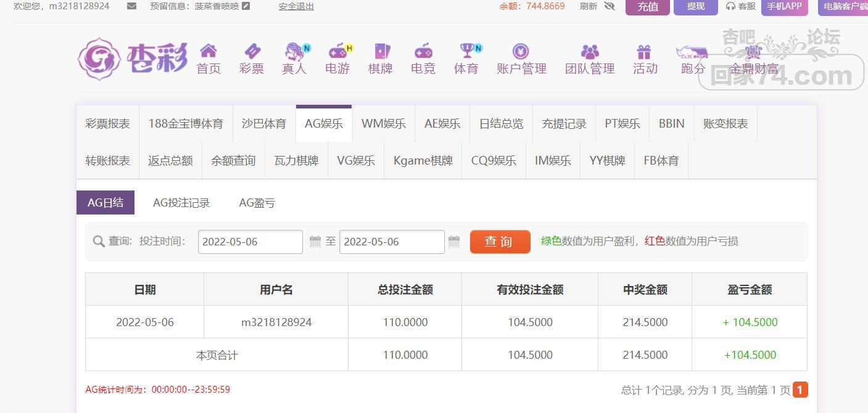Click the orange 查询 query button
The height and width of the screenshot is (413, 868).
coord(500,242)
